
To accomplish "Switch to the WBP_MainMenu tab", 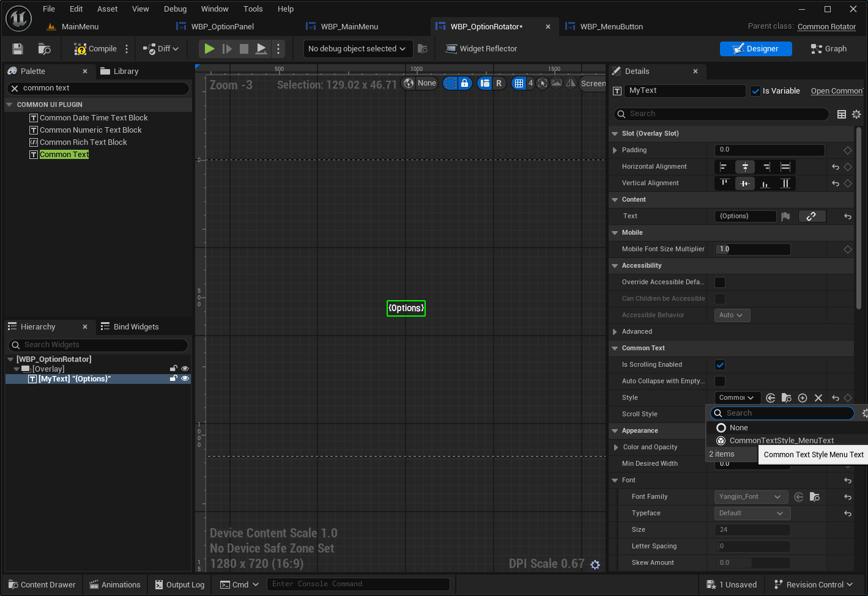I will [349, 27].
